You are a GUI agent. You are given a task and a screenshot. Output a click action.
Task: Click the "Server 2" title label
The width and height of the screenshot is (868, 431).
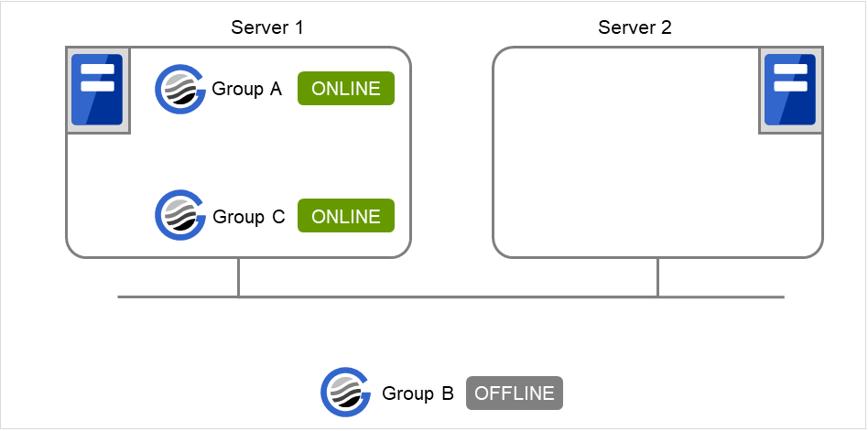(x=635, y=27)
